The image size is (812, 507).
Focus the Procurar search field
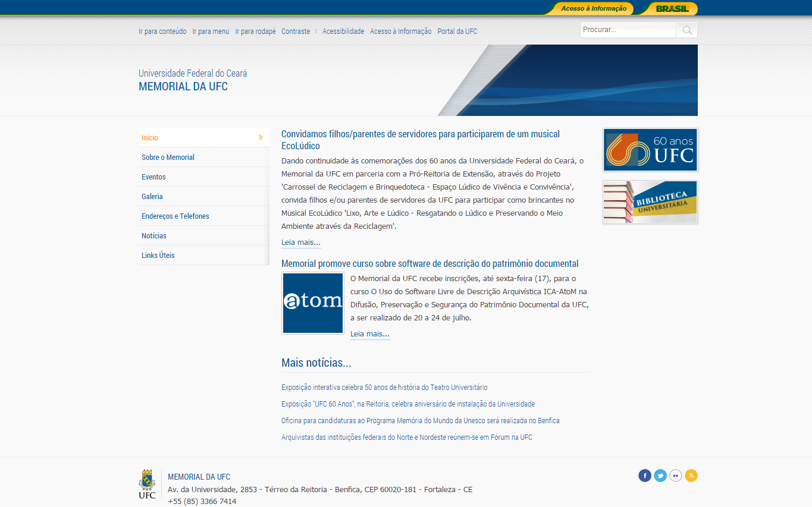(x=628, y=30)
